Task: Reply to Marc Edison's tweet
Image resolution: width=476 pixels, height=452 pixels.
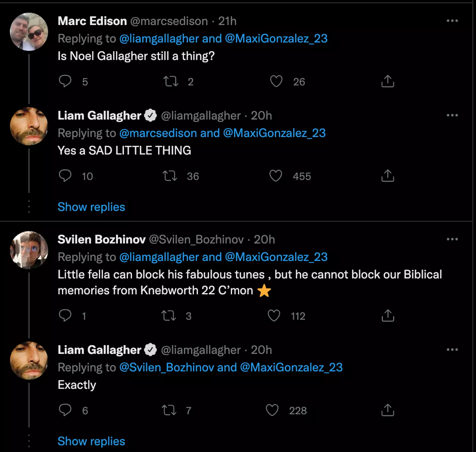Action: tap(65, 81)
